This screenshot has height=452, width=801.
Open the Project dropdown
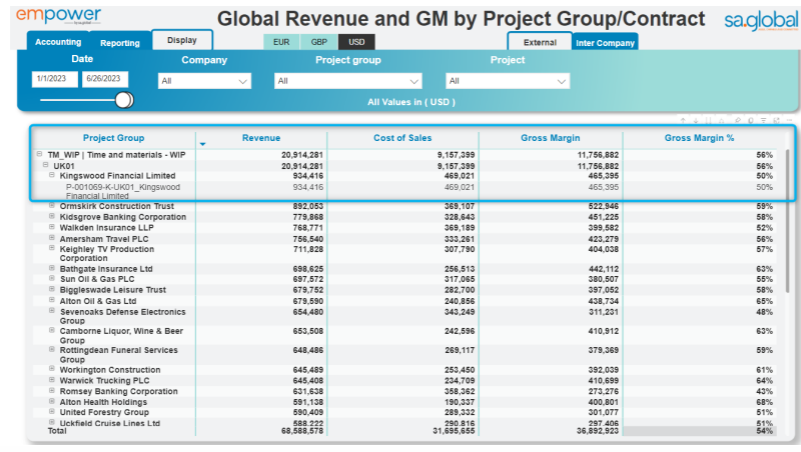507,81
